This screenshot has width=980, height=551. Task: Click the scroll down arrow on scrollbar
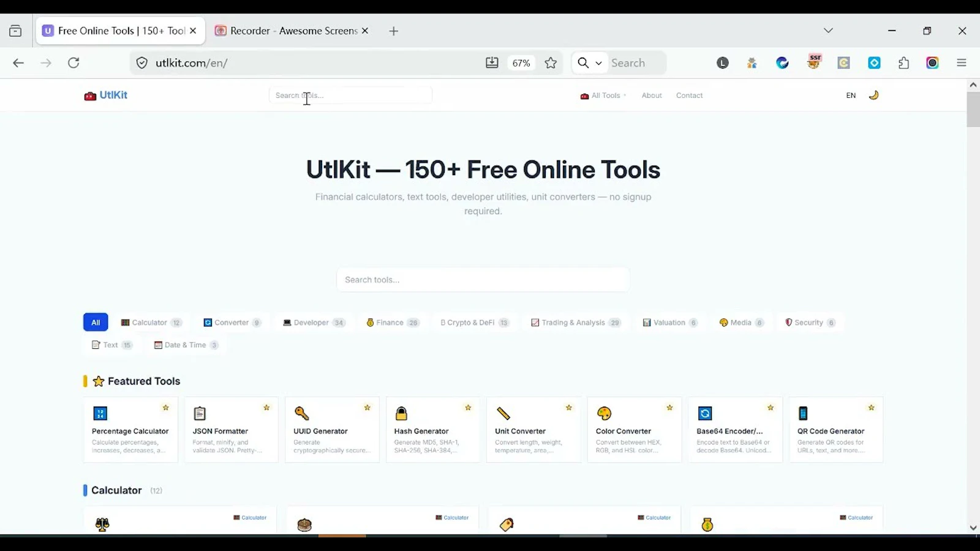[973, 528]
